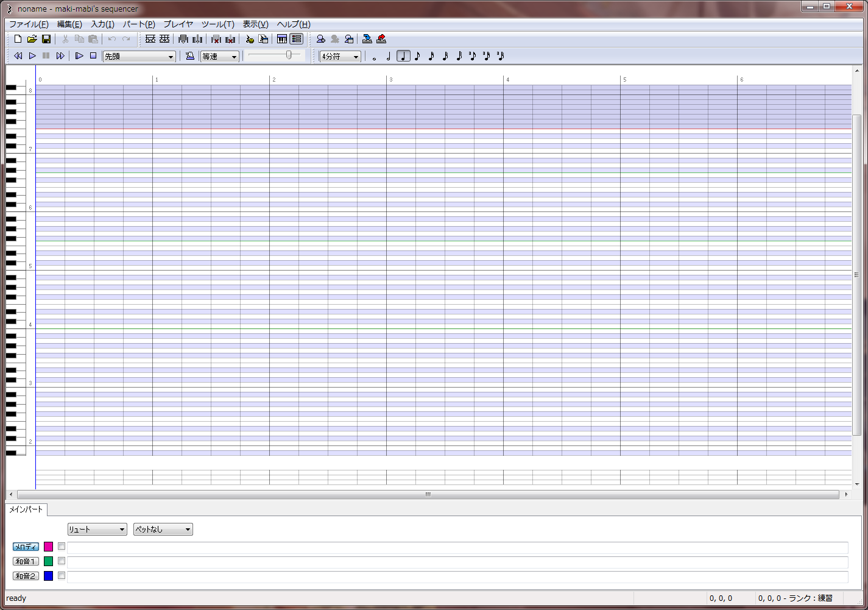
Task: Click the left-aligned bars icon
Action: 183,39
